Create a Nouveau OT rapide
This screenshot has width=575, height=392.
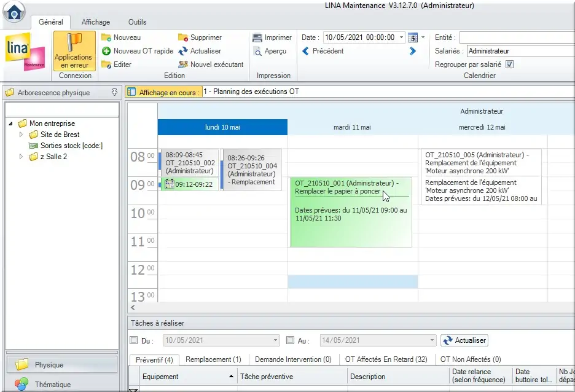click(x=138, y=51)
